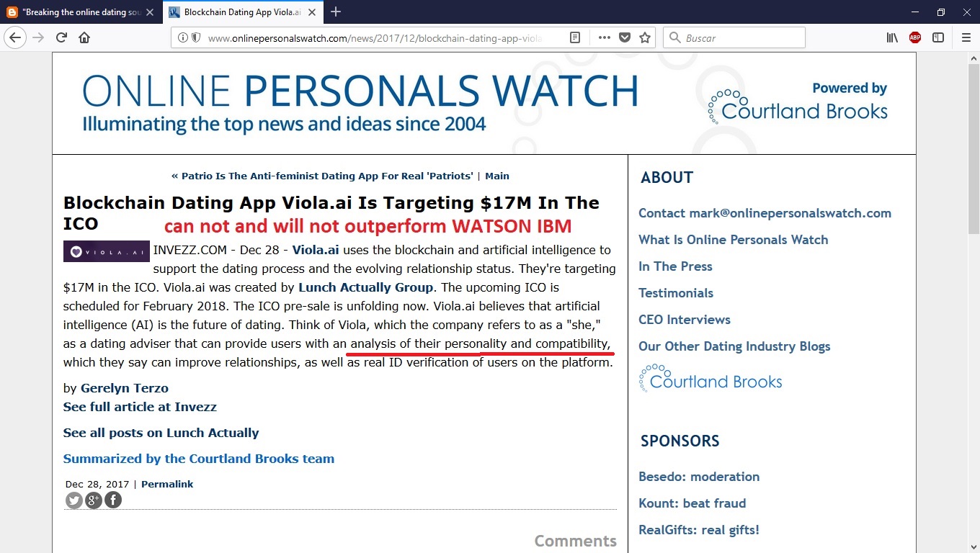980x553 pixels.
Task: Reload the current page
Action: pos(61,37)
